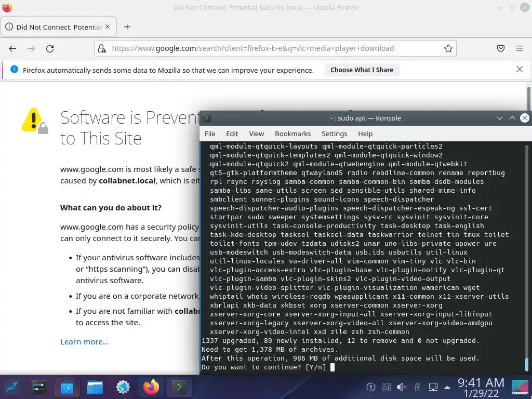Open Dolphin file manager from taskbar
The height and width of the screenshot is (399, 532).
coord(95,387)
